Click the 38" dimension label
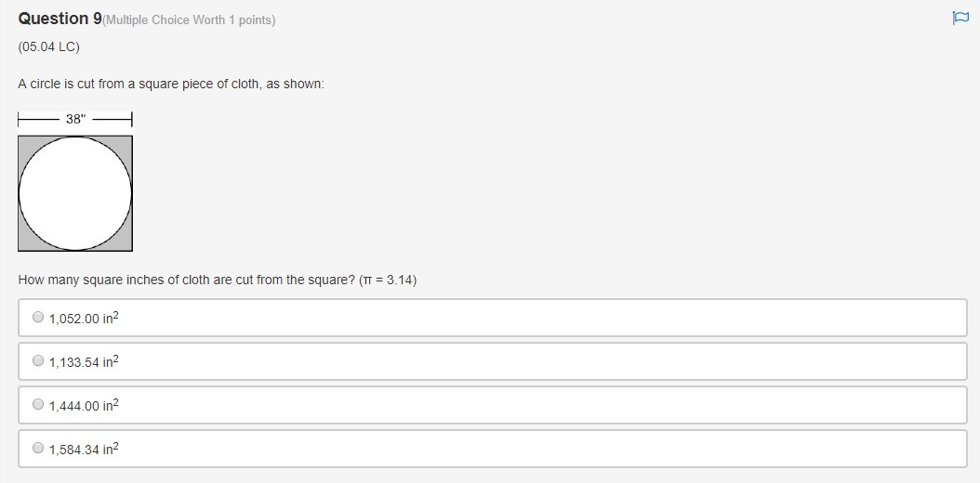980x483 pixels. (75, 119)
